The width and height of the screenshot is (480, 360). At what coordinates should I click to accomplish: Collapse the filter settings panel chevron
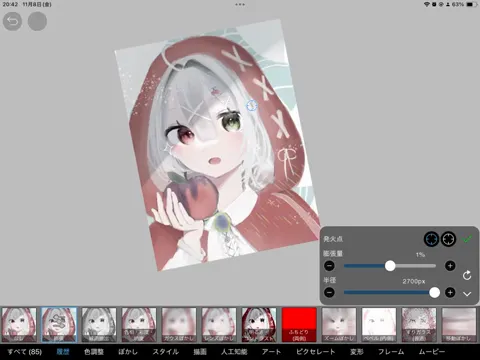(x=467, y=294)
